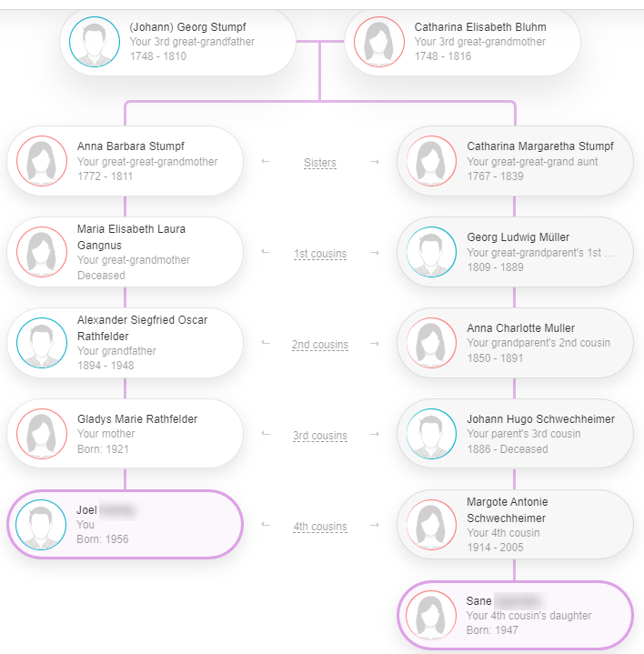Click the 3rd cousins relationship link
Image resolution: width=644 pixels, height=654 pixels.
pyautogui.click(x=320, y=436)
